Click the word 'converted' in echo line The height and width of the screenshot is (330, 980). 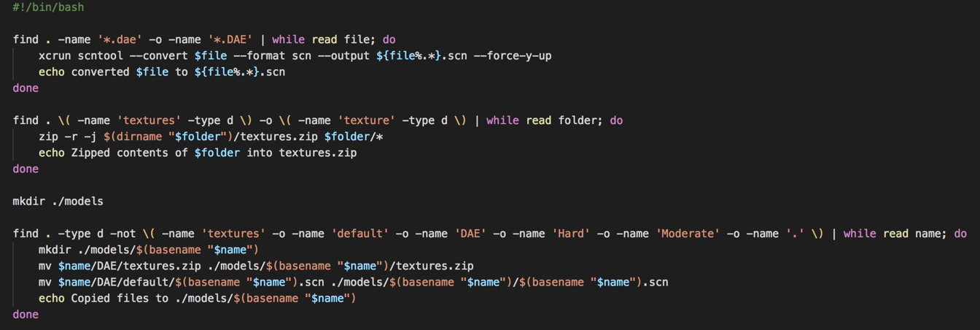pyautogui.click(x=100, y=72)
